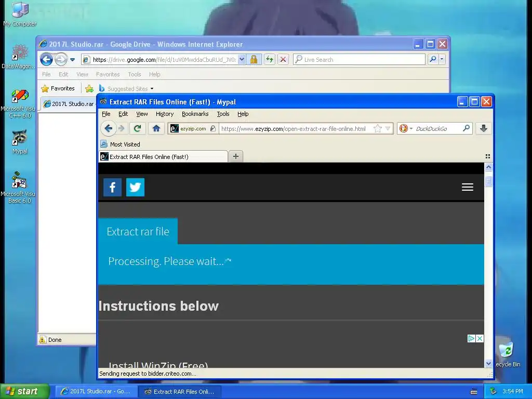The height and width of the screenshot is (399, 532).
Task: Open the Mypal View menu
Action: (142, 114)
